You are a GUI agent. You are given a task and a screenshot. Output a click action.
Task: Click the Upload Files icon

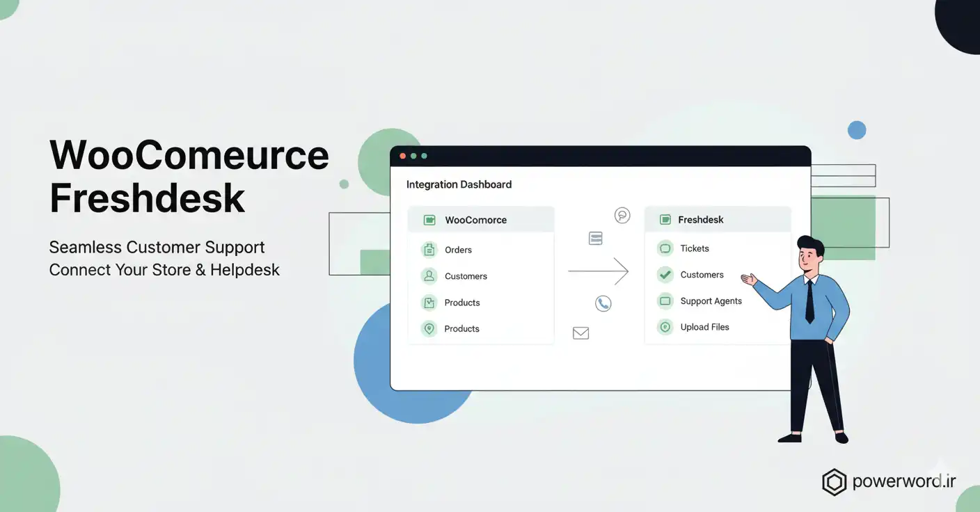click(665, 327)
